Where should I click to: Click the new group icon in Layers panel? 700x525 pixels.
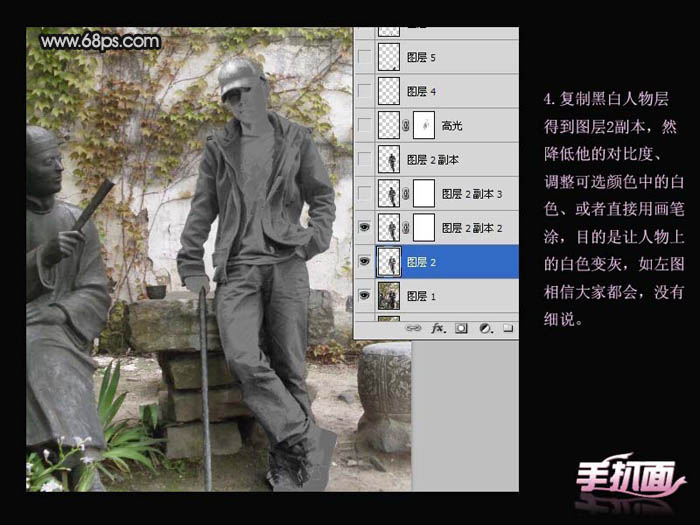pyautogui.click(x=508, y=329)
